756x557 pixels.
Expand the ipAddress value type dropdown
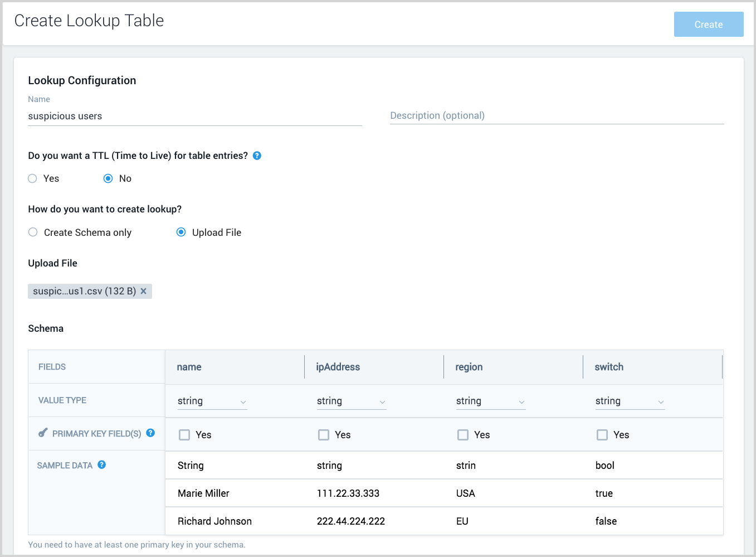tap(351, 401)
